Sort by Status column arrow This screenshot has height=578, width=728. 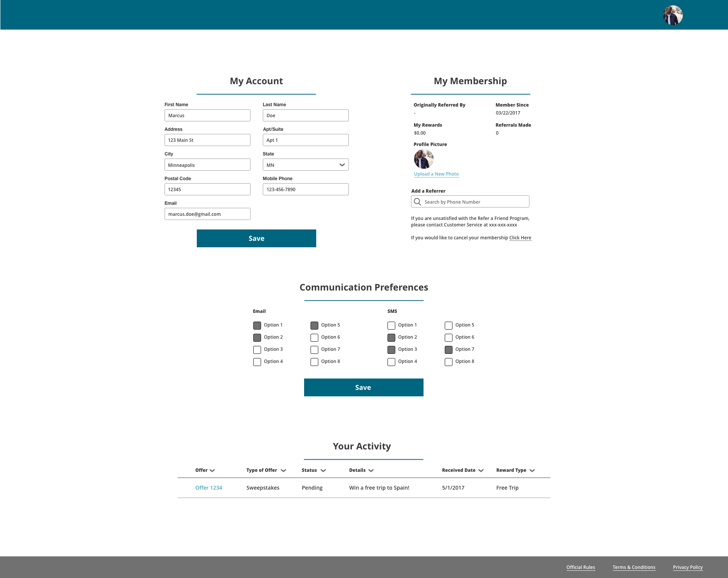(323, 470)
